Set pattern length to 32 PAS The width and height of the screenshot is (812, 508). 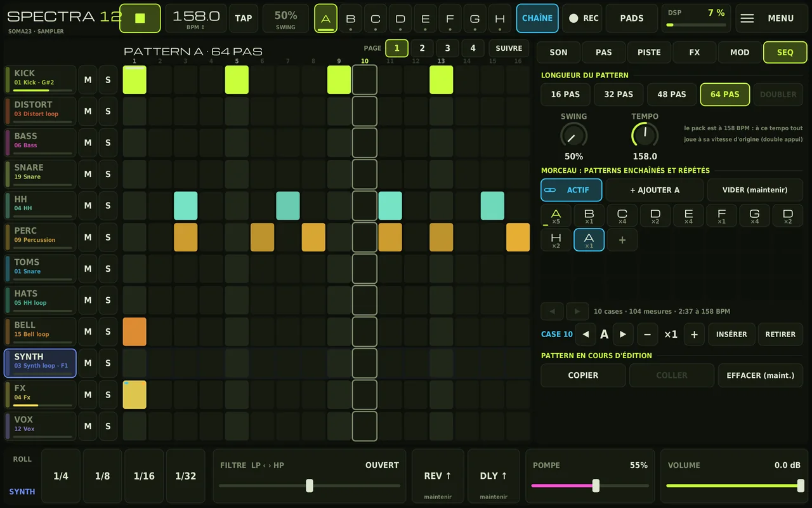click(x=619, y=95)
